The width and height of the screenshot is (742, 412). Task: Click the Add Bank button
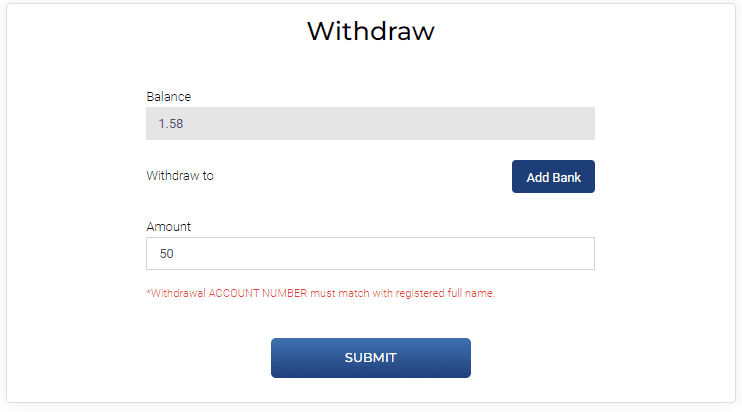pos(553,176)
